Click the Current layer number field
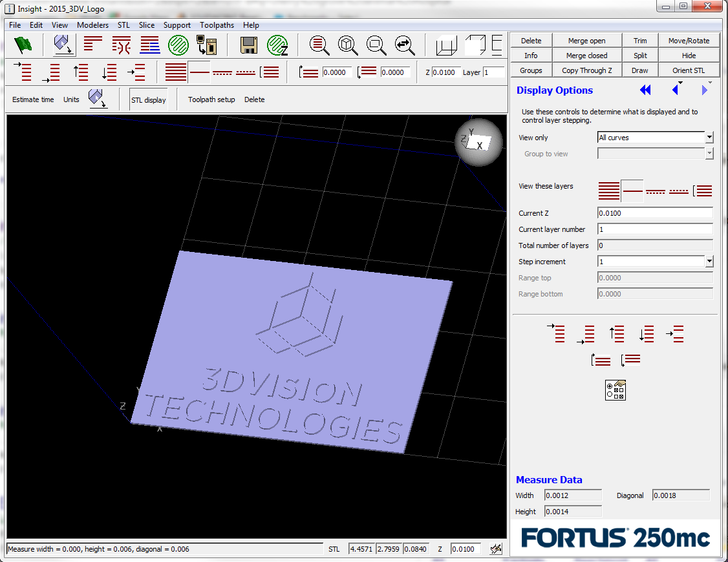The height and width of the screenshot is (562, 728). click(x=655, y=229)
